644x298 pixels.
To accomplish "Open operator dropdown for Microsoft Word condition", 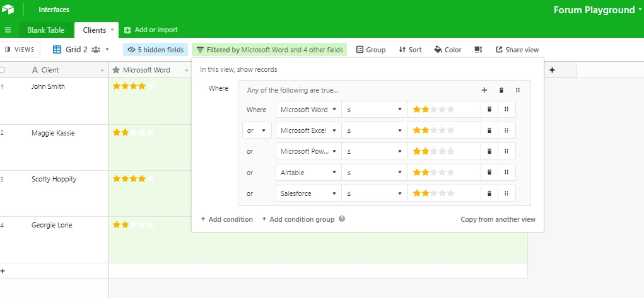I will tap(375, 110).
